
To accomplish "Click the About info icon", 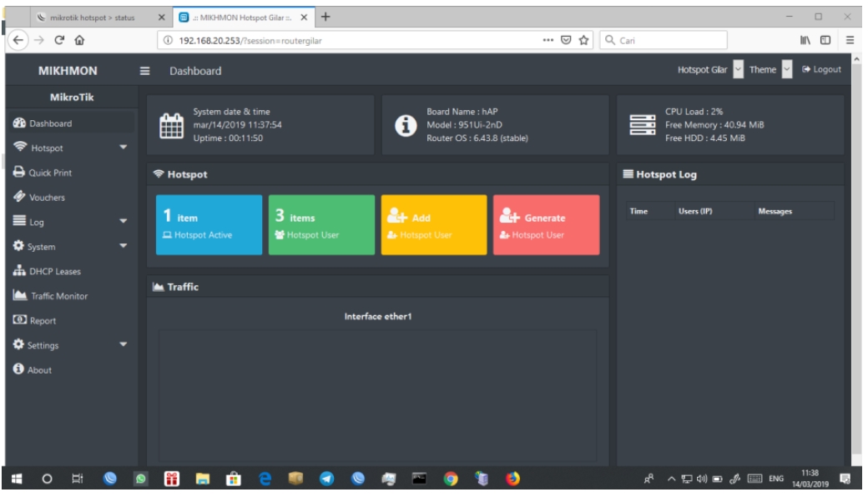I will tap(18, 369).
